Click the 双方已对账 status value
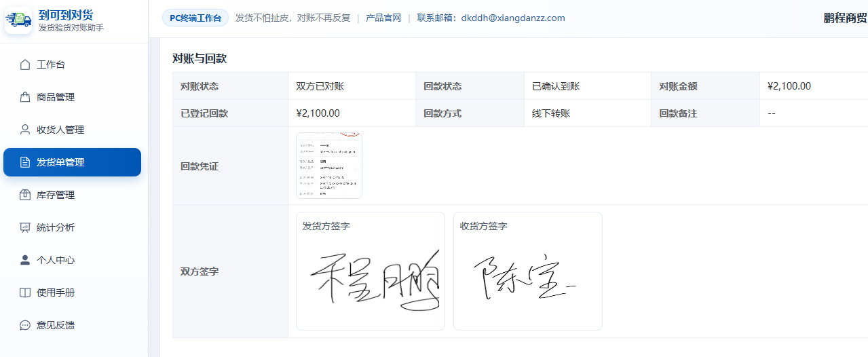This screenshot has height=357, width=868. (x=320, y=86)
